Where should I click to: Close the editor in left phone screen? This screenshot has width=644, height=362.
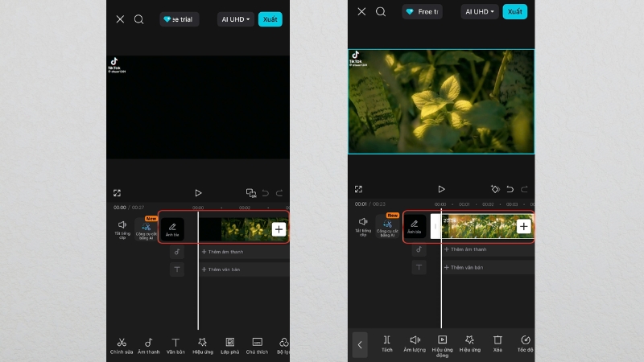[120, 19]
